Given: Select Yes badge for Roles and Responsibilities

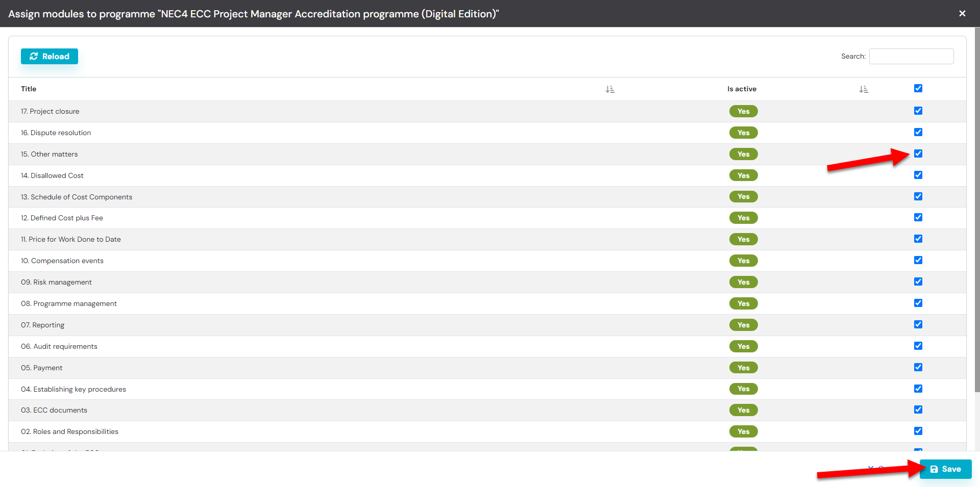Looking at the screenshot, I should point(743,431).
